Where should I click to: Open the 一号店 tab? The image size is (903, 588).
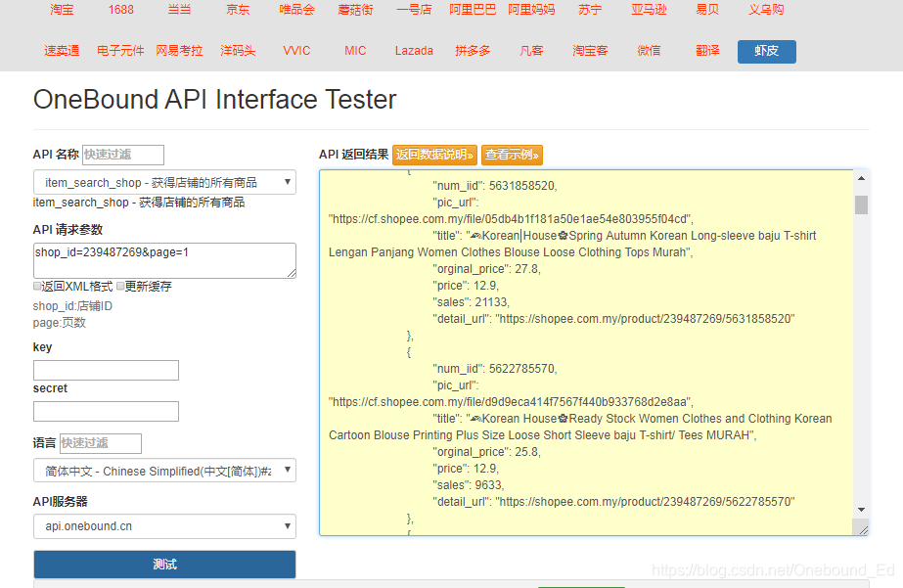[x=414, y=10]
